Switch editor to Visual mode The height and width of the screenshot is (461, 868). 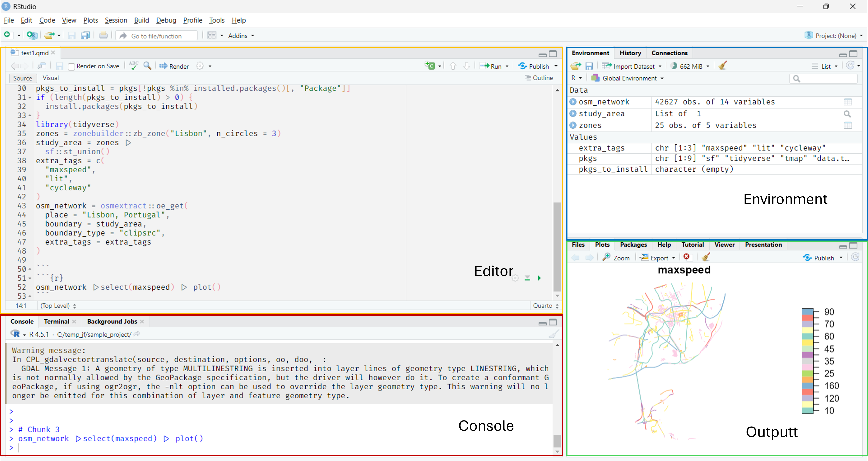click(50, 78)
